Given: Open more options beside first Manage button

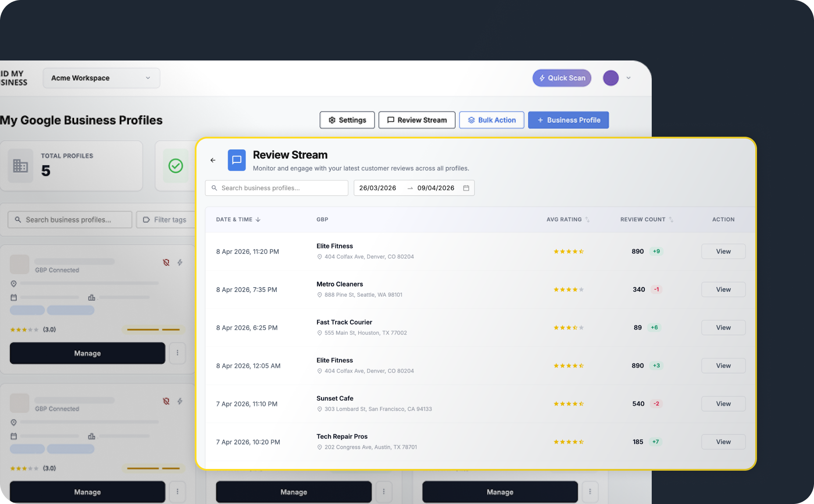Looking at the screenshot, I should pyautogui.click(x=178, y=353).
